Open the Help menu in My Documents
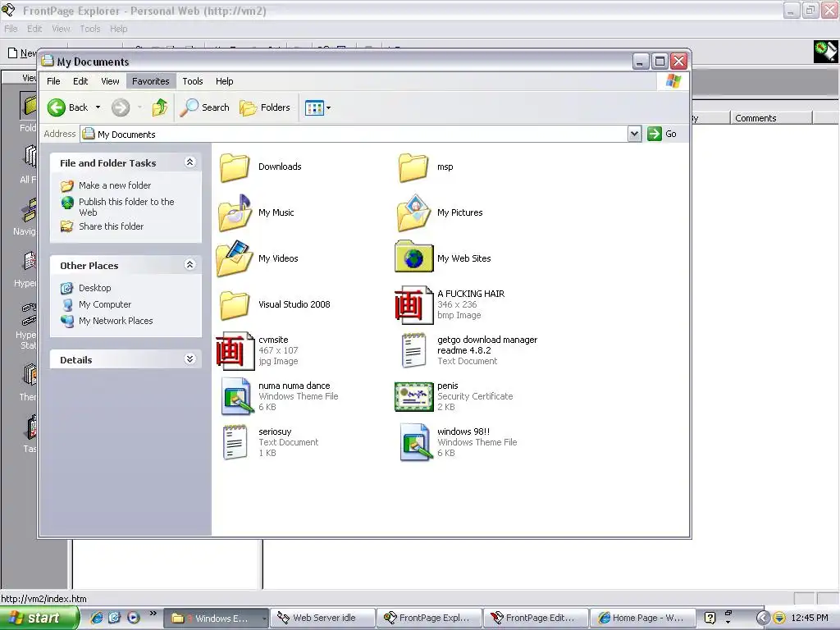Viewport: 840px width, 630px height. point(225,81)
